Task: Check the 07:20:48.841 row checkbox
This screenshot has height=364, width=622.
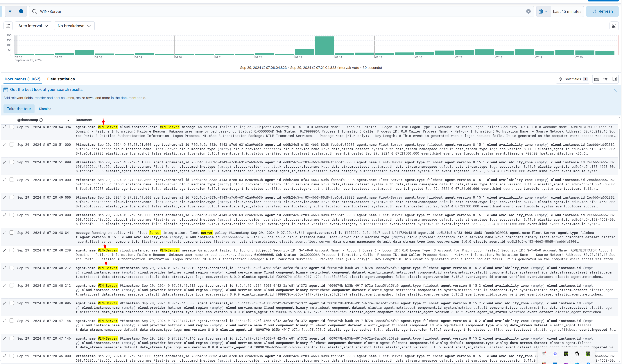Action: tap(12, 233)
